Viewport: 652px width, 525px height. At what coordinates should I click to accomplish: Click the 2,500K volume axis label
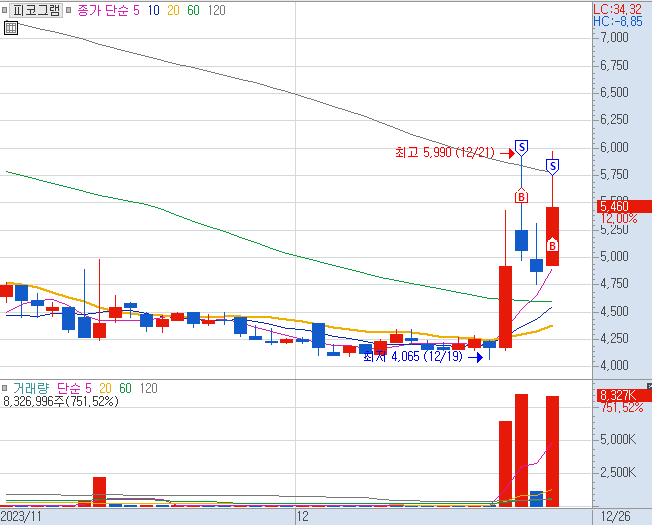pos(618,472)
